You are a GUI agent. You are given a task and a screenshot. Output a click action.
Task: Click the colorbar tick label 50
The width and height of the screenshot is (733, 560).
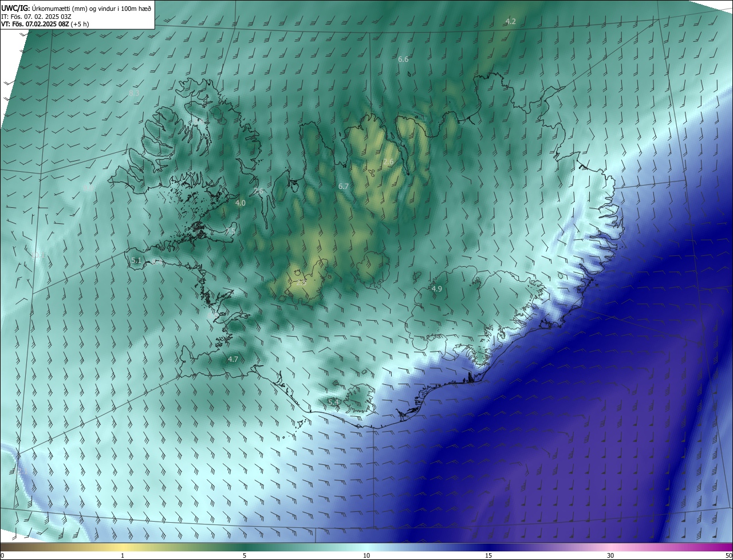728,556
